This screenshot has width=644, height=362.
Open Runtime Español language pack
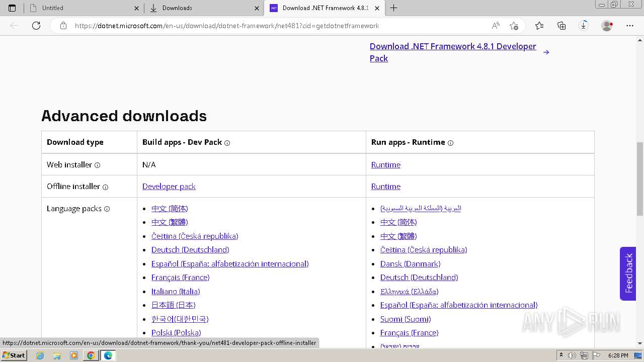[x=459, y=305]
